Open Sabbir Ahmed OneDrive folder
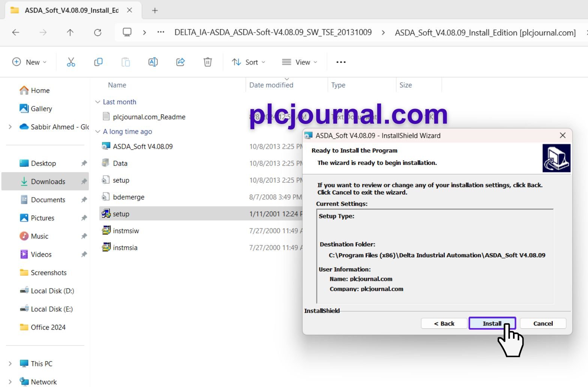Image resolution: width=588 pixels, height=387 pixels. tap(60, 127)
